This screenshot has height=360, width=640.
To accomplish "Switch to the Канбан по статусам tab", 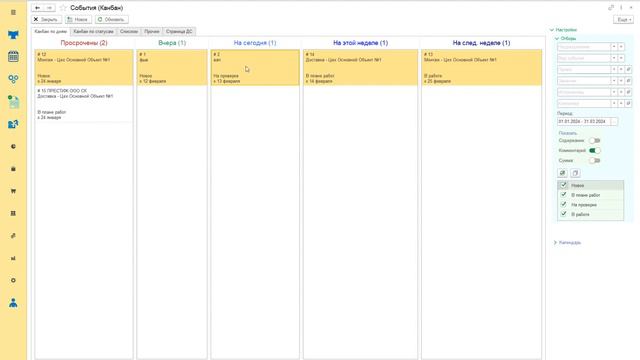I will click(93, 31).
